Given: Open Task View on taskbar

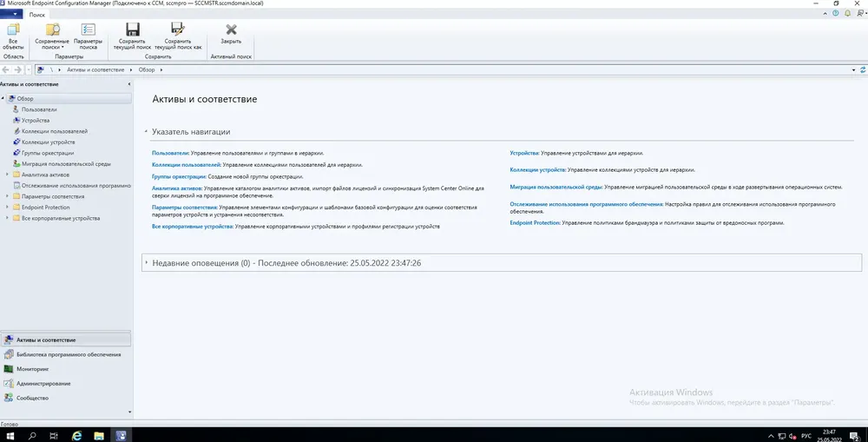Looking at the screenshot, I should pyautogui.click(x=54, y=436).
